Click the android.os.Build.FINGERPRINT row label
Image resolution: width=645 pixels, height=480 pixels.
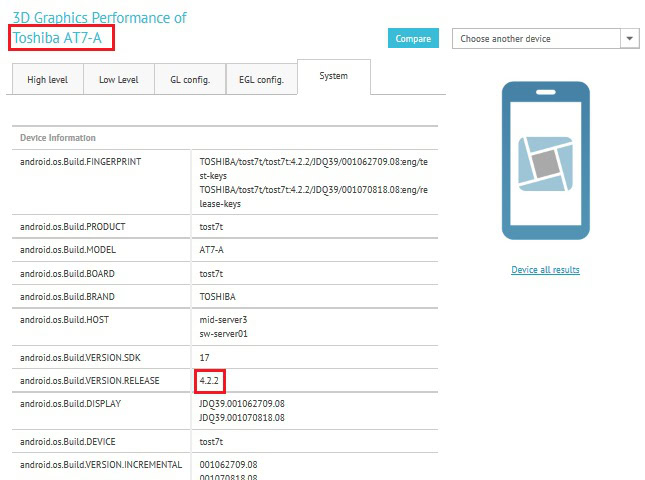pyautogui.click(x=81, y=162)
